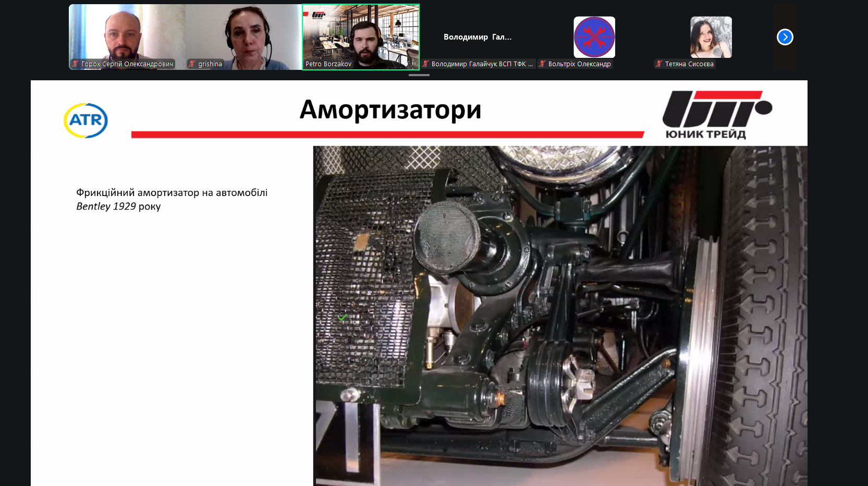Click the Bentley 1929 caption text

[172, 199]
